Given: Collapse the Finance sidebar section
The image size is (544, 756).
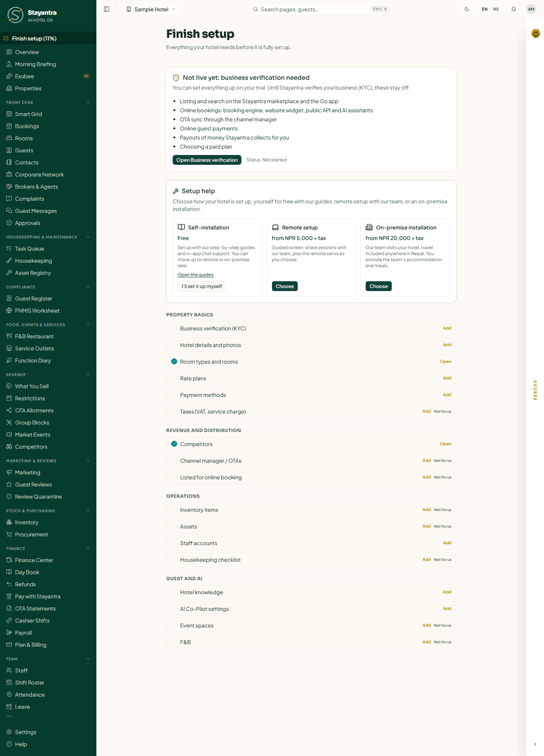Looking at the screenshot, I should click(x=88, y=548).
